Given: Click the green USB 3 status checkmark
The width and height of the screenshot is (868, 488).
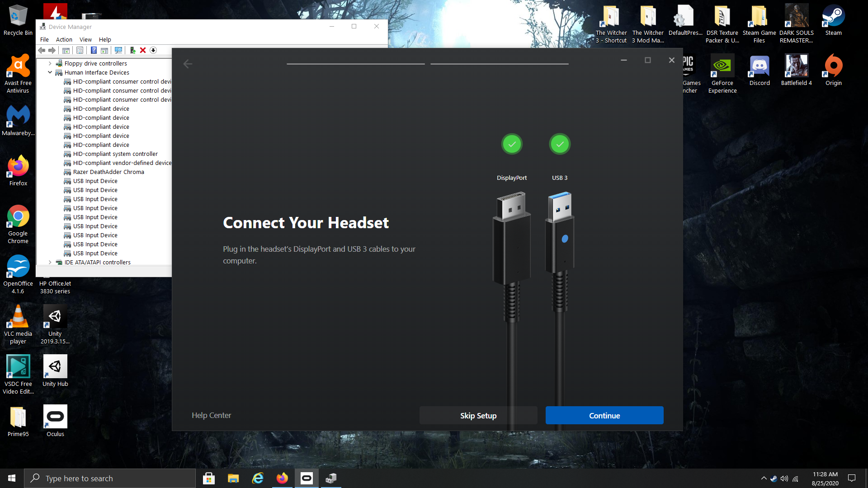Looking at the screenshot, I should (x=560, y=144).
